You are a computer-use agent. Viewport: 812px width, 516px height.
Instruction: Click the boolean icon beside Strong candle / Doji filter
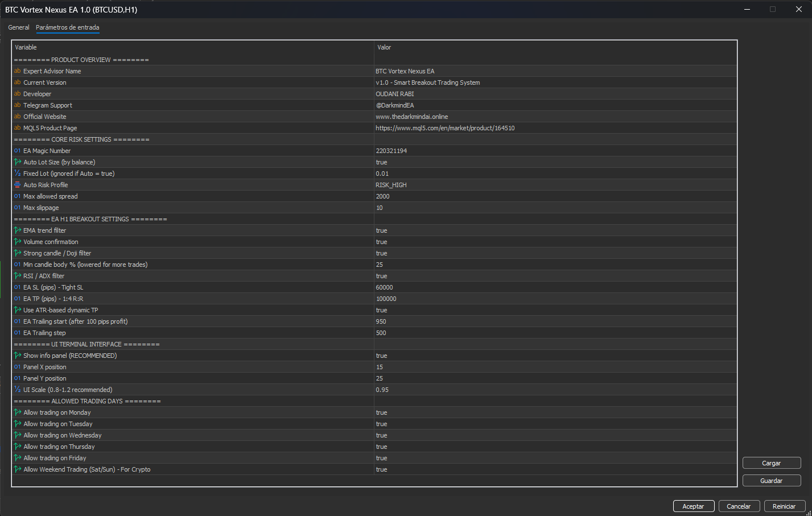coord(17,253)
